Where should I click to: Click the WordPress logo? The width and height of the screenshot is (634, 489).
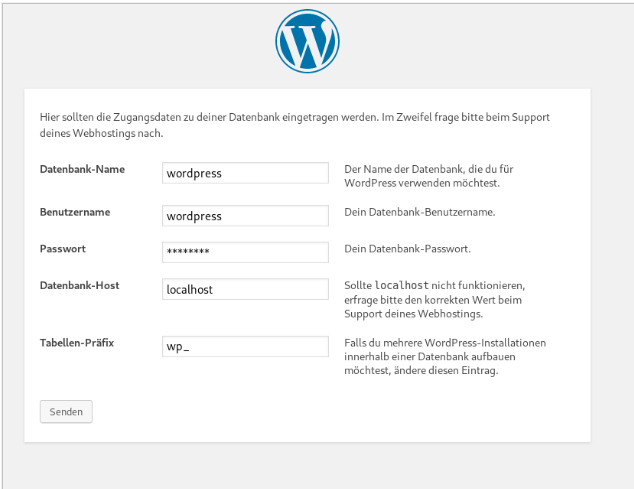[307, 41]
